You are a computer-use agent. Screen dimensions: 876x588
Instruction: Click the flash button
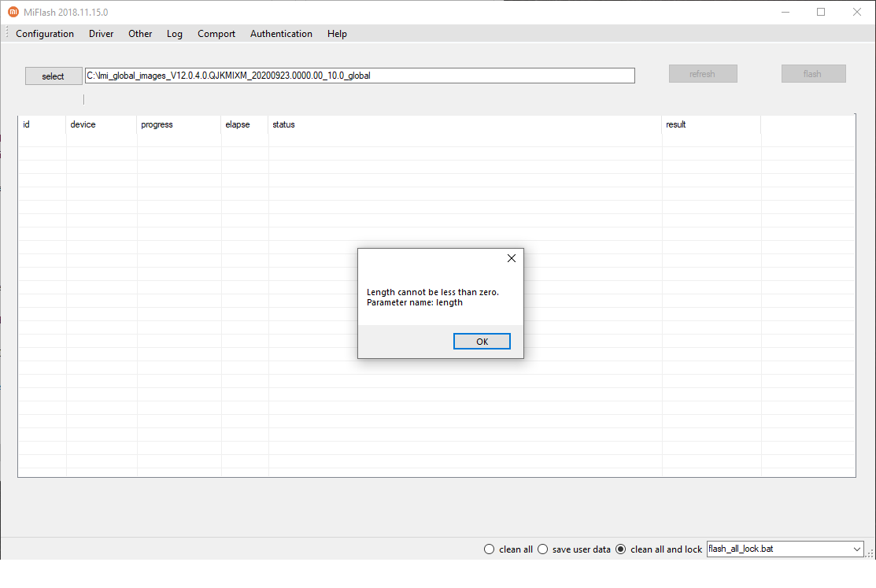coord(813,74)
